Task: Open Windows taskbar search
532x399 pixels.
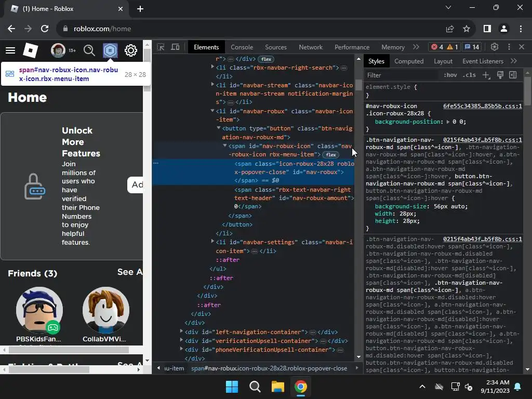Action: (255, 387)
